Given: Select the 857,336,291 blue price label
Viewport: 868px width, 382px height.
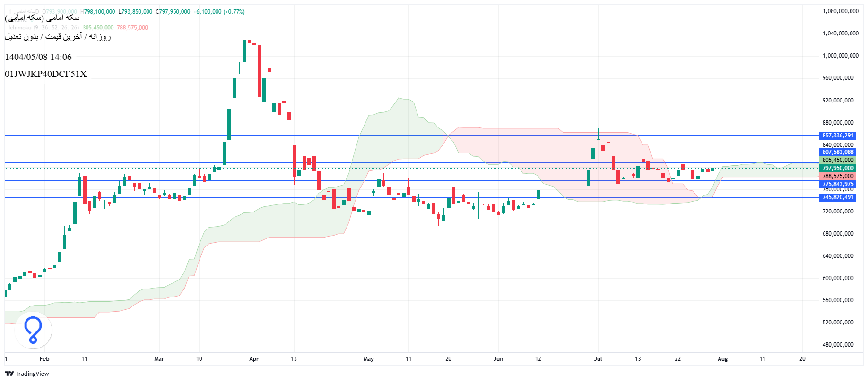Looking at the screenshot, I should point(838,136).
